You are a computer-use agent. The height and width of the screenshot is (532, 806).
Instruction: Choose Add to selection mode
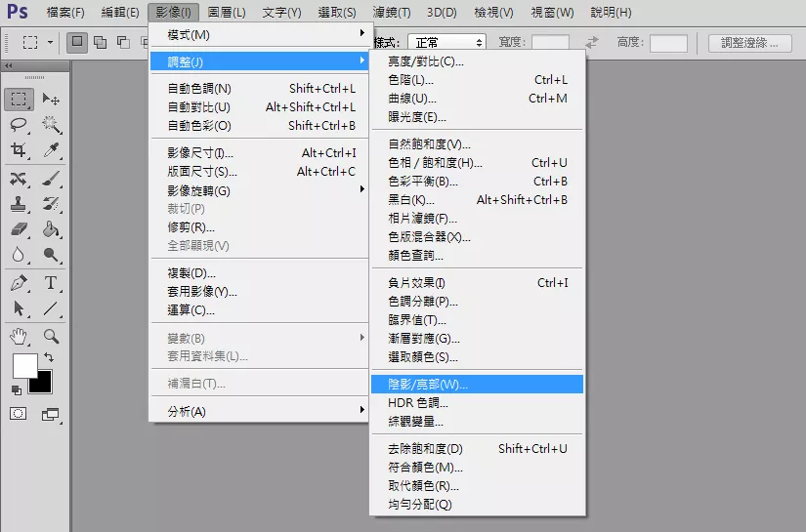(x=101, y=42)
